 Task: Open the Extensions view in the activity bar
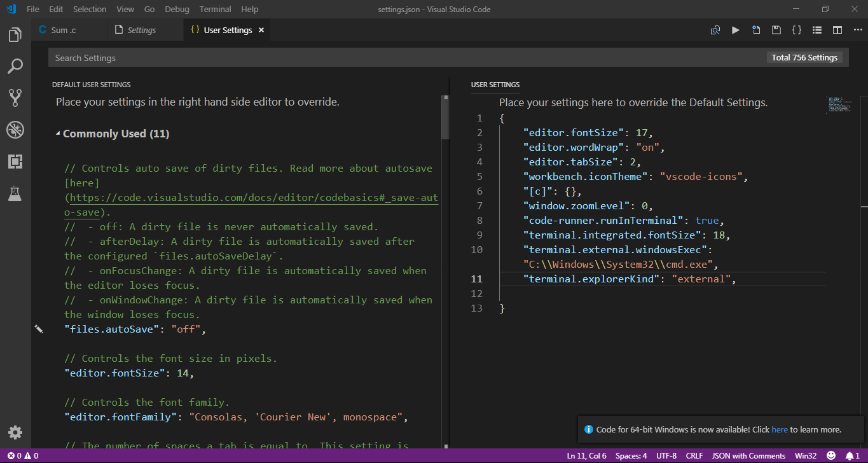[x=15, y=162]
